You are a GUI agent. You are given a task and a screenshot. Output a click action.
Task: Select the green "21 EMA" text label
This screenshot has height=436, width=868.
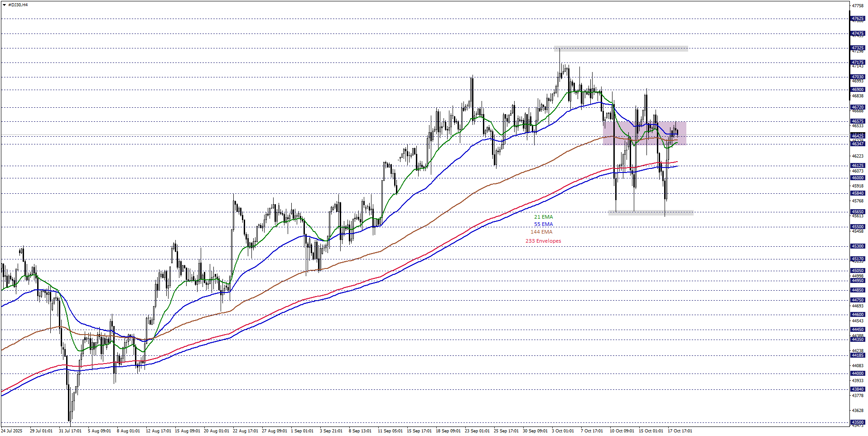(x=543, y=217)
